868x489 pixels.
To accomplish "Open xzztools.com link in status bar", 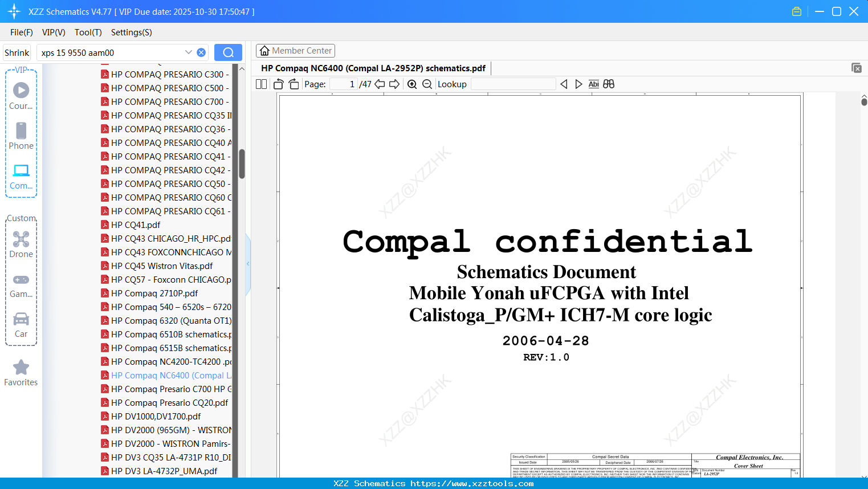I will coord(472,483).
